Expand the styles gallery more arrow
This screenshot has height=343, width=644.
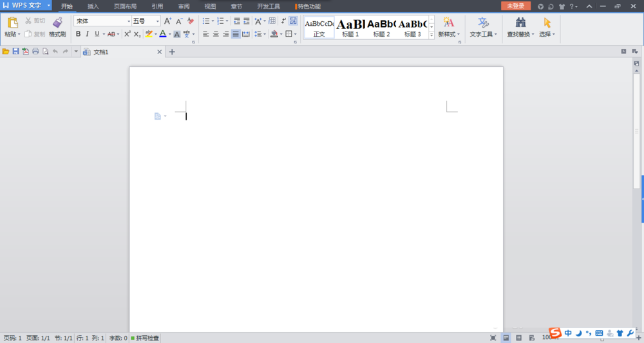(431, 35)
